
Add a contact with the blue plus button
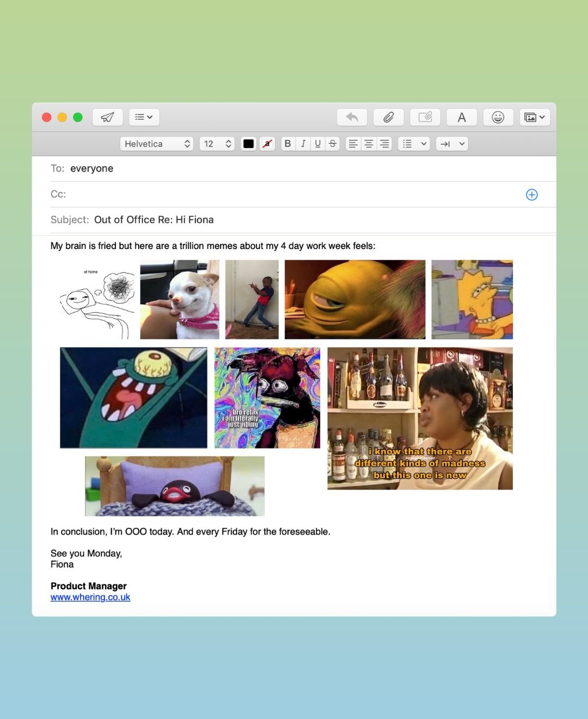[x=532, y=194]
